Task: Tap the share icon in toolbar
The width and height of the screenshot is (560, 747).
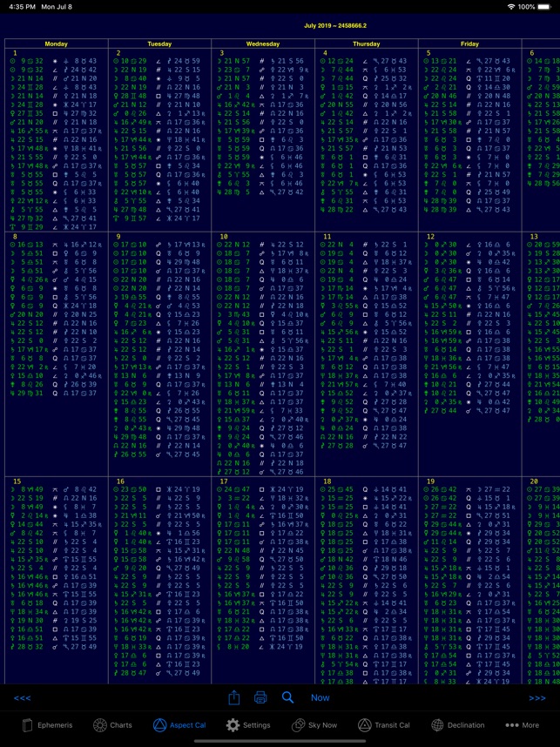Action: click(234, 697)
